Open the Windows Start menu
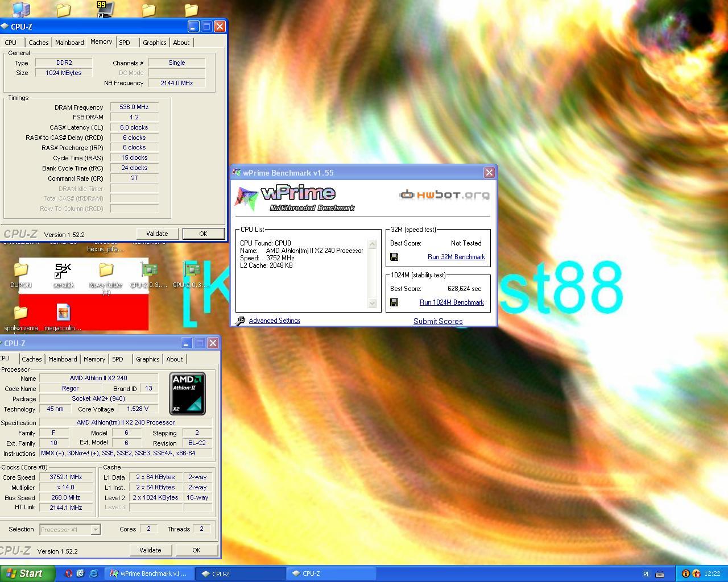Screen dimensions: 728x582 (x=27, y=573)
